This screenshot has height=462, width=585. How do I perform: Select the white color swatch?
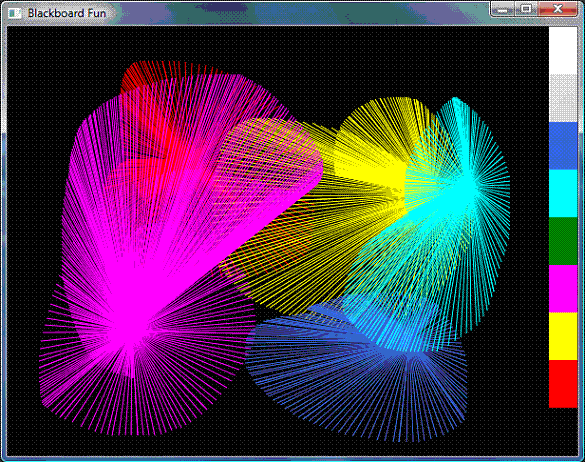coord(563,50)
